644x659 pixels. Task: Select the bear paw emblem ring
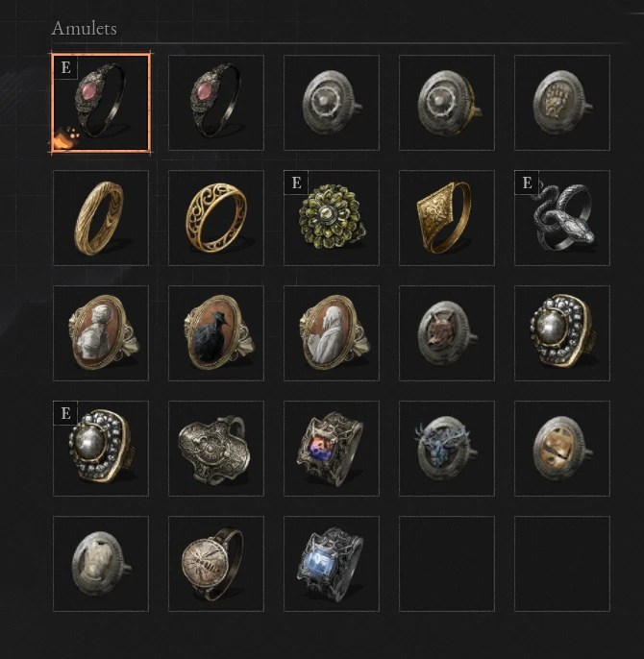(x=562, y=103)
